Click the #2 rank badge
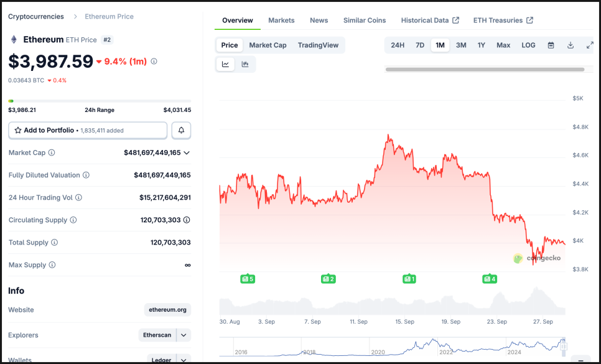This screenshot has height=364, width=601. (107, 39)
